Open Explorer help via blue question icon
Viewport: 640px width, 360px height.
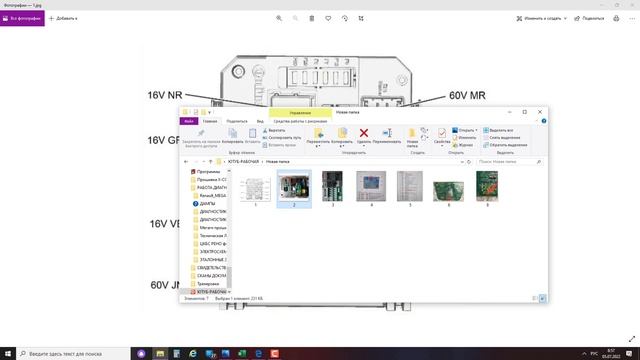pos(544,121)
